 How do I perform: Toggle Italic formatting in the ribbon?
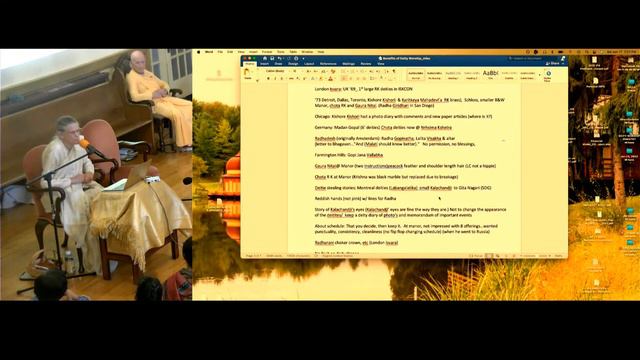[275, 78]
